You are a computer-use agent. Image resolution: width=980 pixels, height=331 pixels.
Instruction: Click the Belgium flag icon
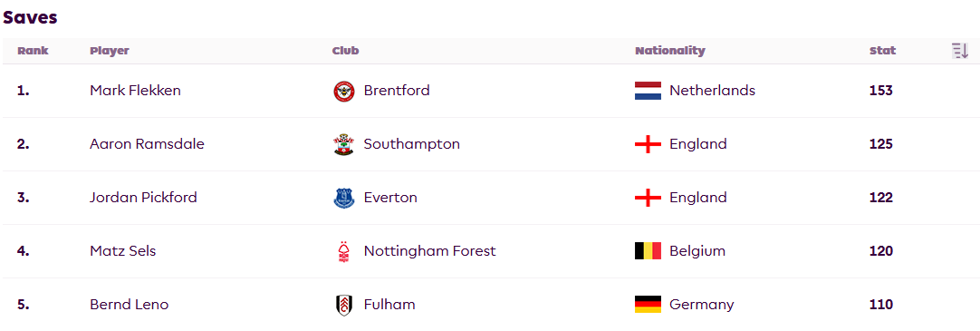point(648,251)
